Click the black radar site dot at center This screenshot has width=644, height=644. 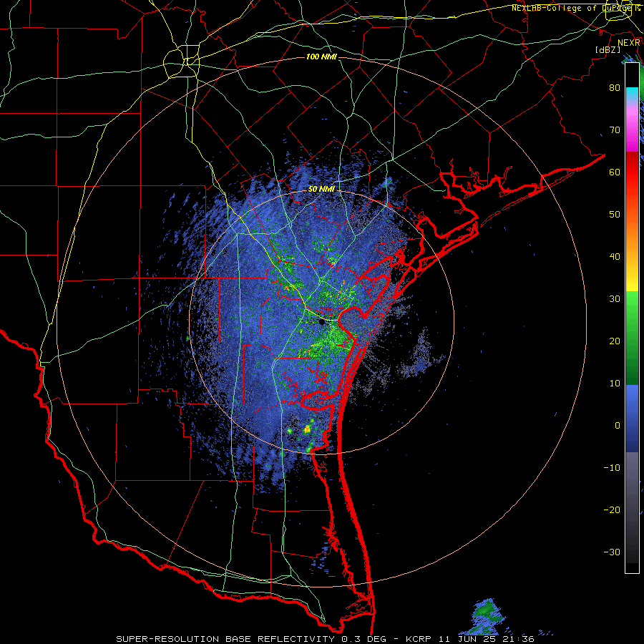[x=321, y=322]
